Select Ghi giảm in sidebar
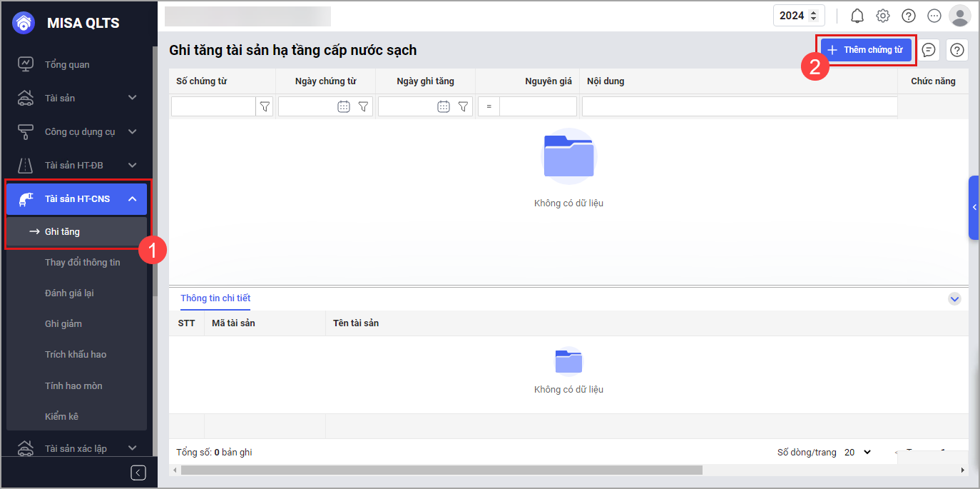The image size is (980, 489). pyautogui.click(x=63, y=324)
